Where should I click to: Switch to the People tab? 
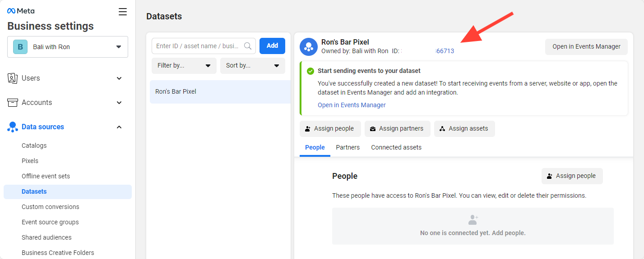coord(315,147)
